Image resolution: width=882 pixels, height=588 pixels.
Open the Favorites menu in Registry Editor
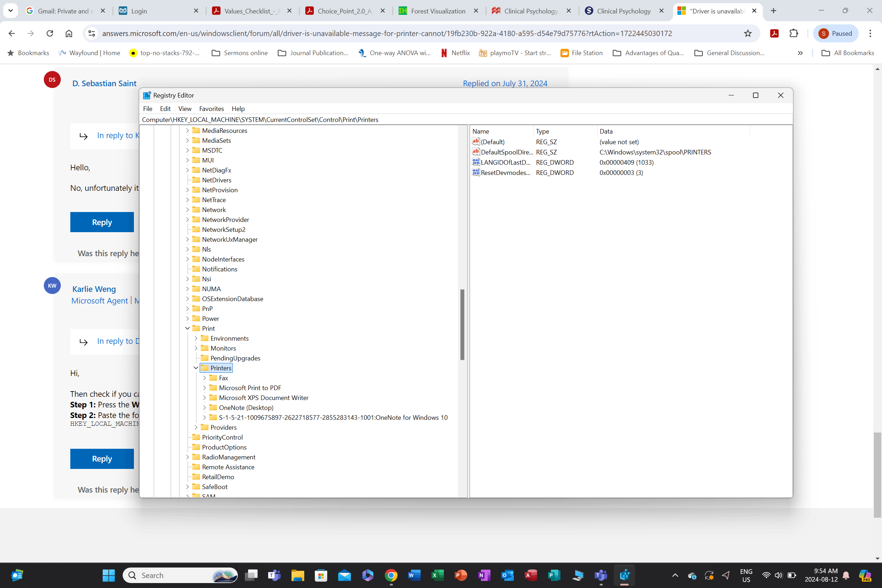[x=211, y=109]
